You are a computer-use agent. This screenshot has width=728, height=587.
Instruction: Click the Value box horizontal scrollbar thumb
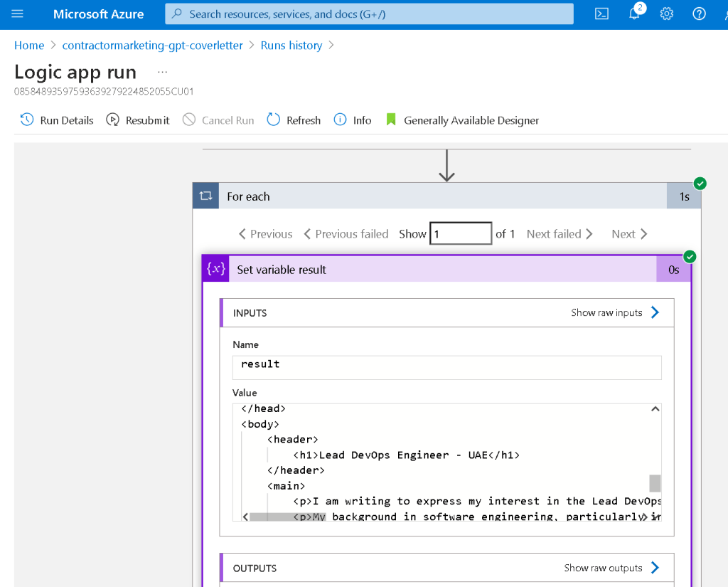tap(288, 517)
